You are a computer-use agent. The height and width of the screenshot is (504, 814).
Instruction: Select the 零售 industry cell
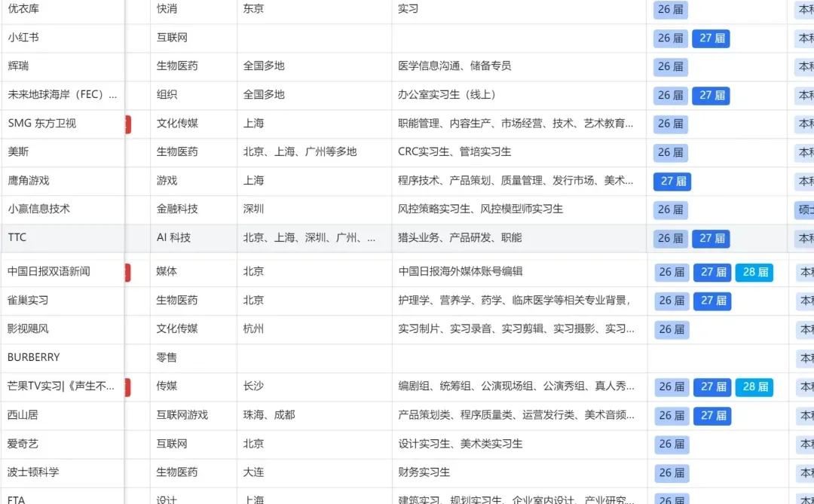167,357
